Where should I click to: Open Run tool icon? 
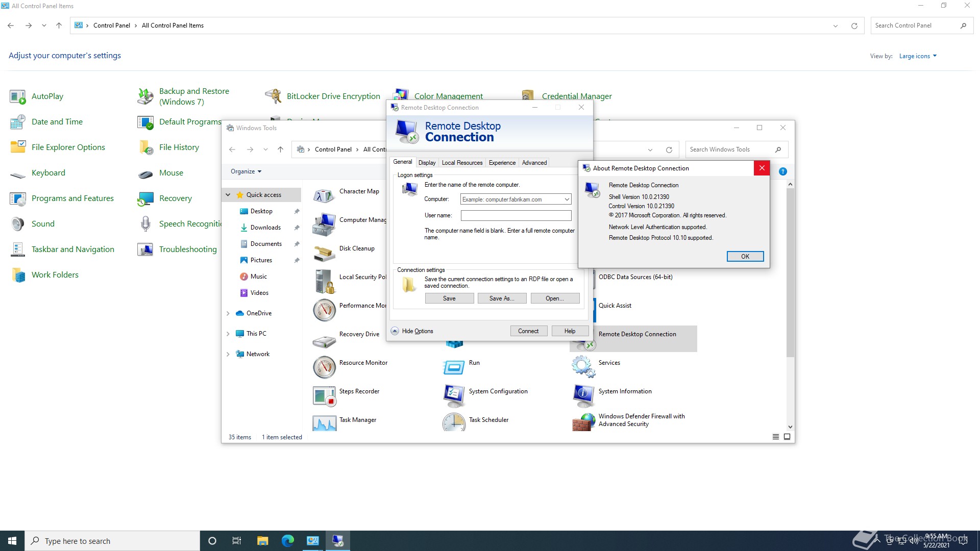[454, 368]
